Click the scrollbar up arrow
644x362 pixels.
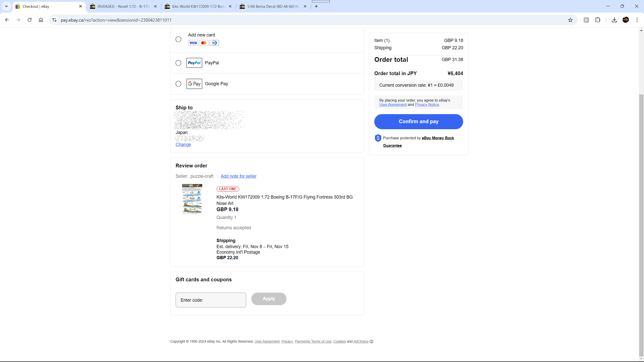641,30
